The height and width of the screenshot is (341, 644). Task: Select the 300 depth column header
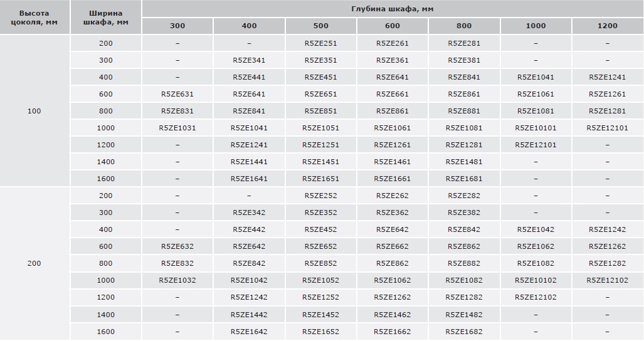pos(177,26)
